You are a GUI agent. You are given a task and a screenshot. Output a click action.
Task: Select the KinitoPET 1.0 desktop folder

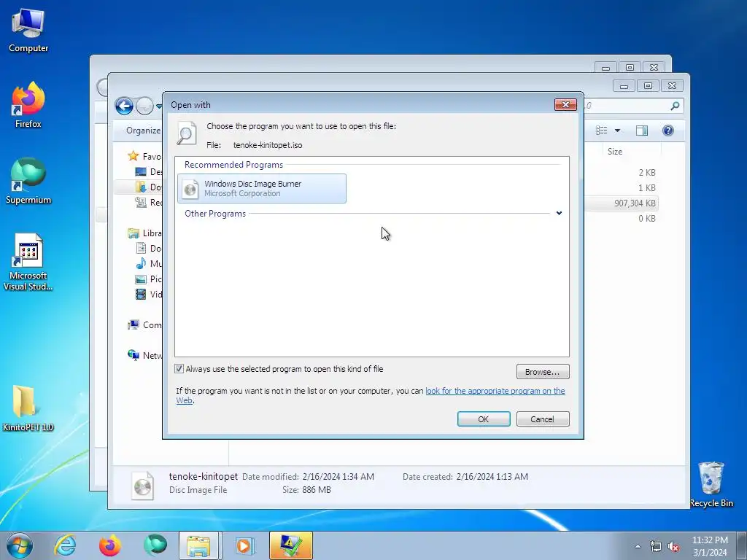coord(28,408)
